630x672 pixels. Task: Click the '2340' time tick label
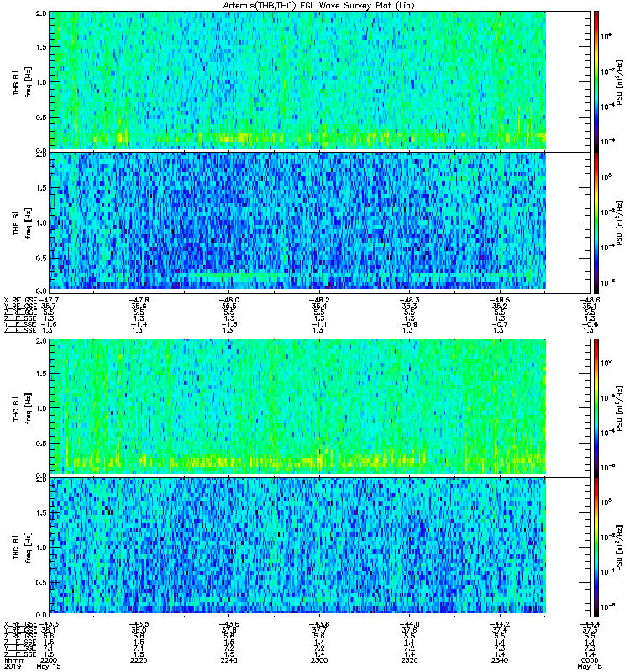(x=500, y=660)
